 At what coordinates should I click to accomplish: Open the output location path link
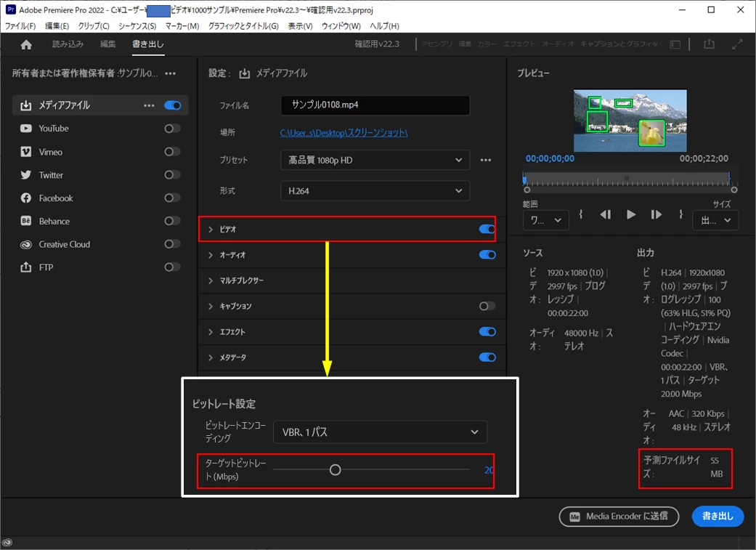point(344,133)
